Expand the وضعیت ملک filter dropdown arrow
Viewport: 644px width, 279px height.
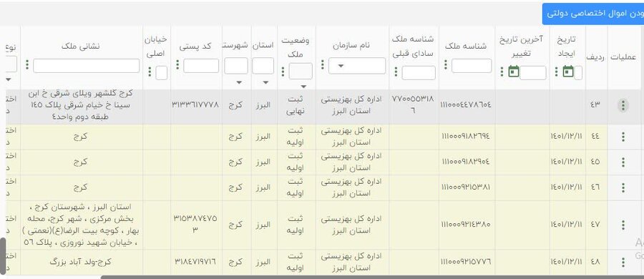tap(303, 87)
